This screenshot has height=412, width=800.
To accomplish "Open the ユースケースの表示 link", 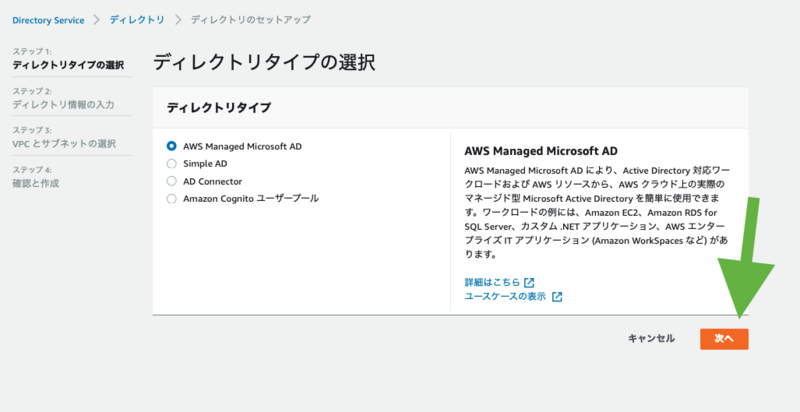I will pos(505,296).
